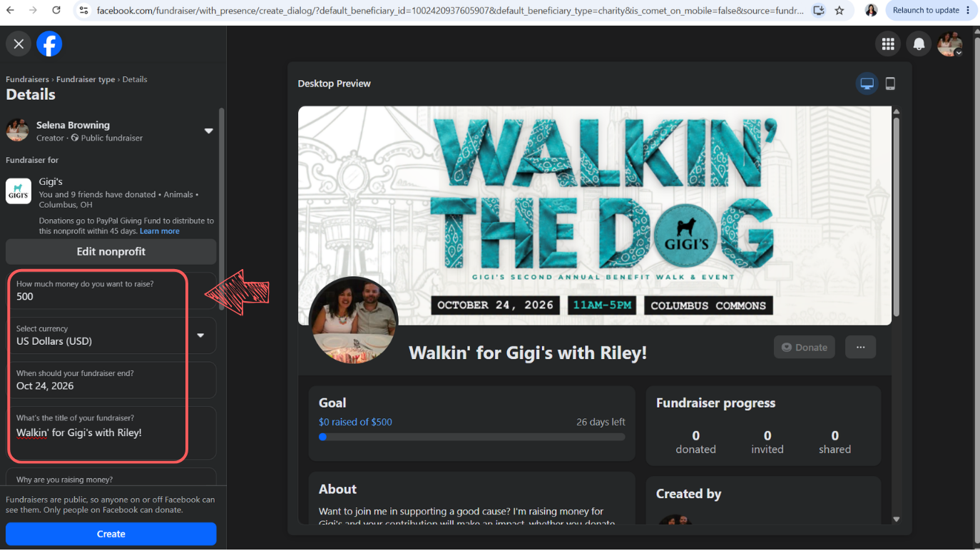Screen dimensions: 980x551
Task: Click the fundraiser progress bar
Action: pos(472,437)
